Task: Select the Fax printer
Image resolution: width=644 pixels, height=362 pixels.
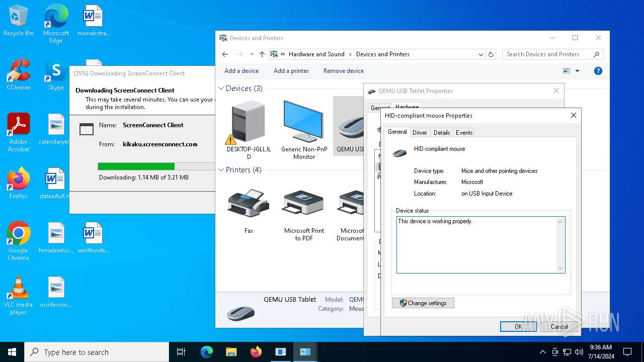Action: pos(249,211)
